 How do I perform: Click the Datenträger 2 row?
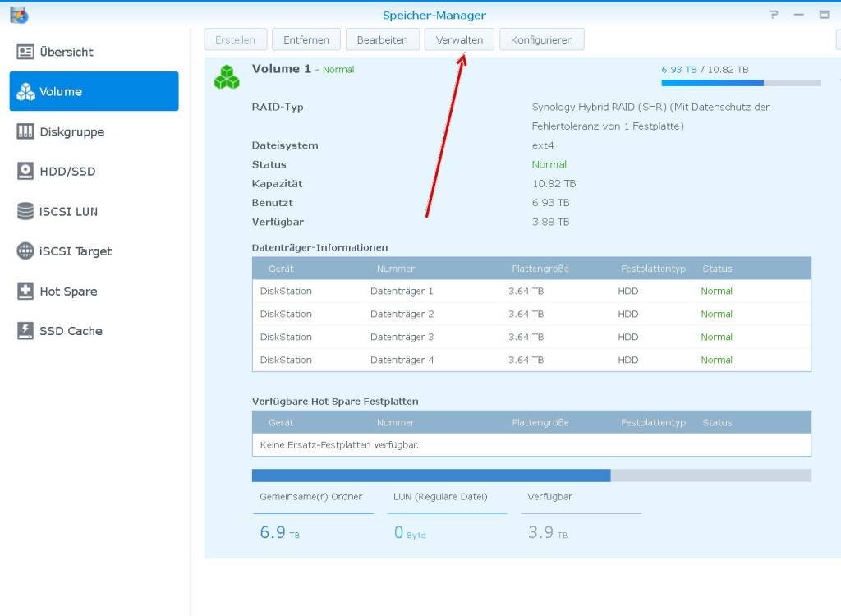(x=531, y=314)
